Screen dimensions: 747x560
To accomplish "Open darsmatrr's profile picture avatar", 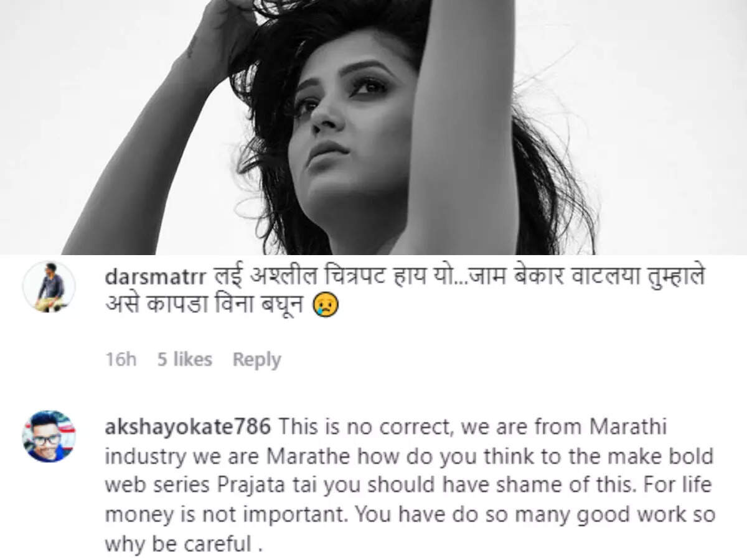I will coord(49,287).
